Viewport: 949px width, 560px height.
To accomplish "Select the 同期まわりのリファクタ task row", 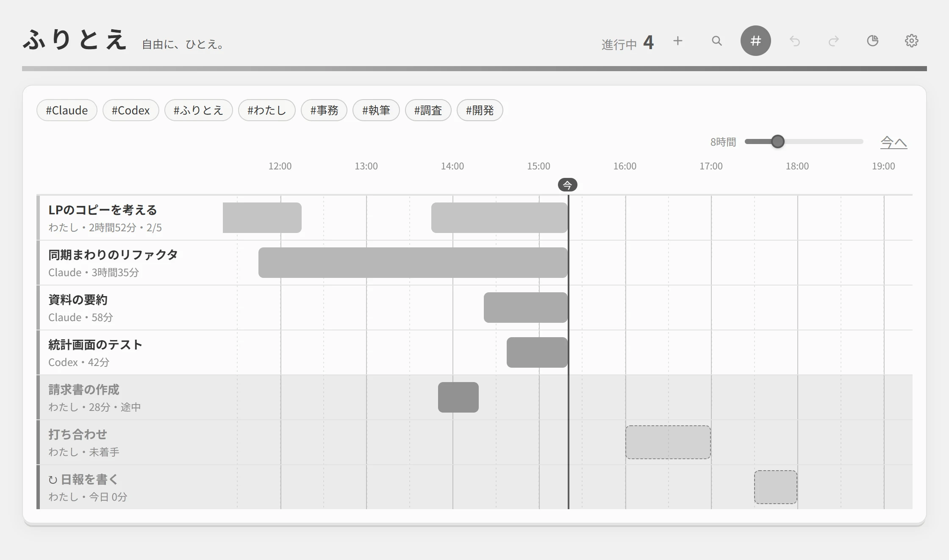I will 474,263.
